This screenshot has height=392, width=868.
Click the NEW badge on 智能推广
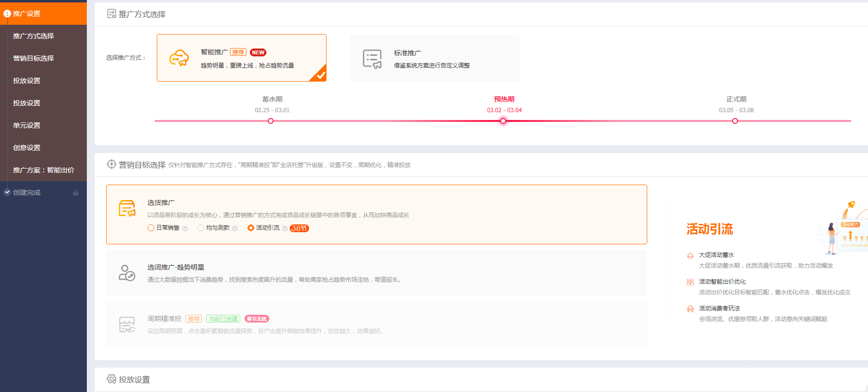258,52
